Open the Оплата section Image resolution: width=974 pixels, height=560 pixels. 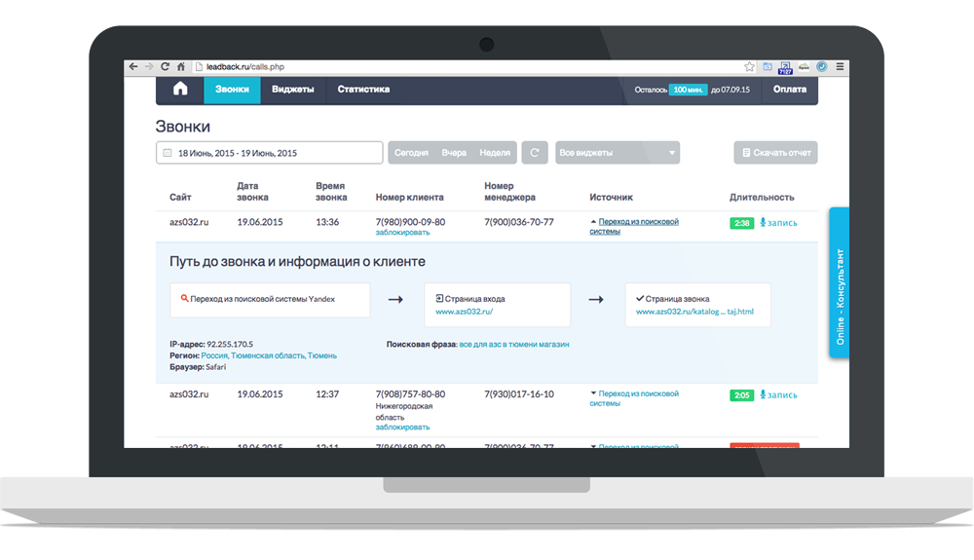(790, 90)
